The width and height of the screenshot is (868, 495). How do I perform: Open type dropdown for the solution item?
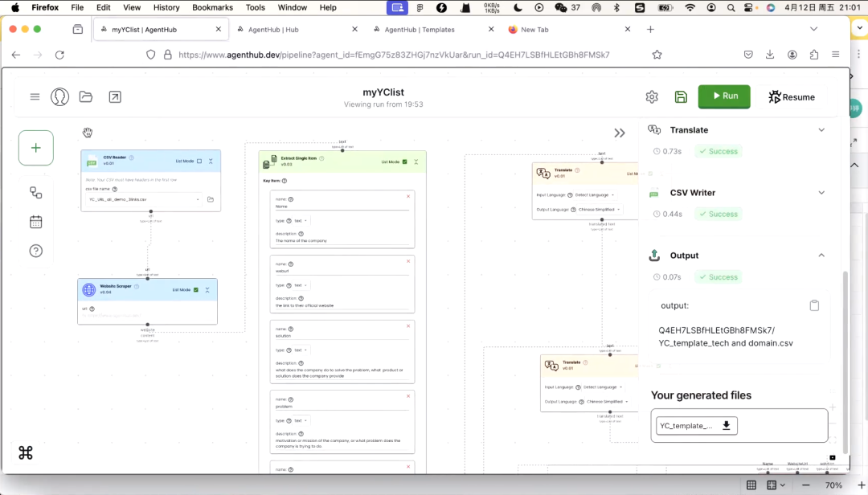pos(301,350)
